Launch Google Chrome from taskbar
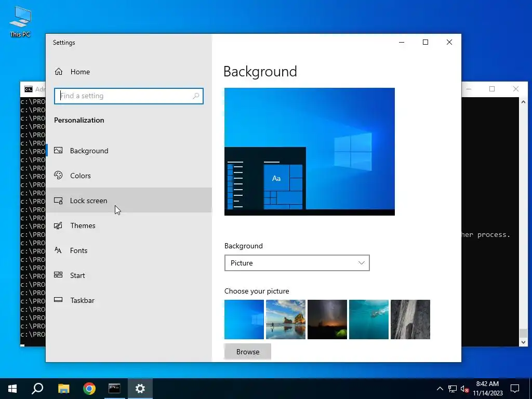 pos(89,389)
